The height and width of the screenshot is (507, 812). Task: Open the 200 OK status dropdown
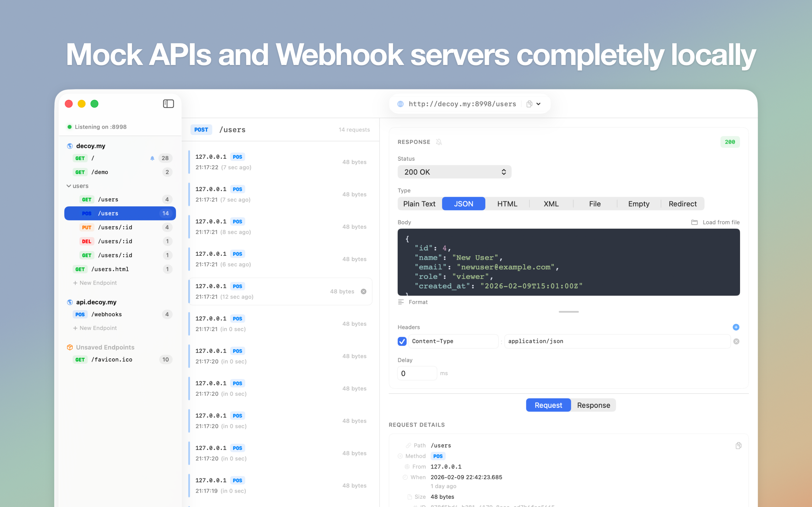[x=454, y=172]
